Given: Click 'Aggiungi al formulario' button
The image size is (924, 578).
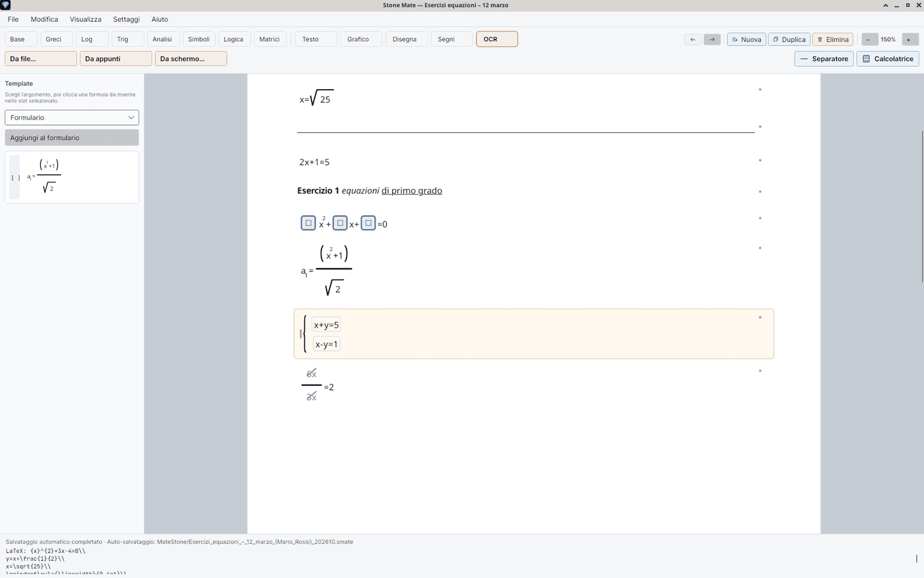Looking at the screenshot, I should click(x=72, y=137).
